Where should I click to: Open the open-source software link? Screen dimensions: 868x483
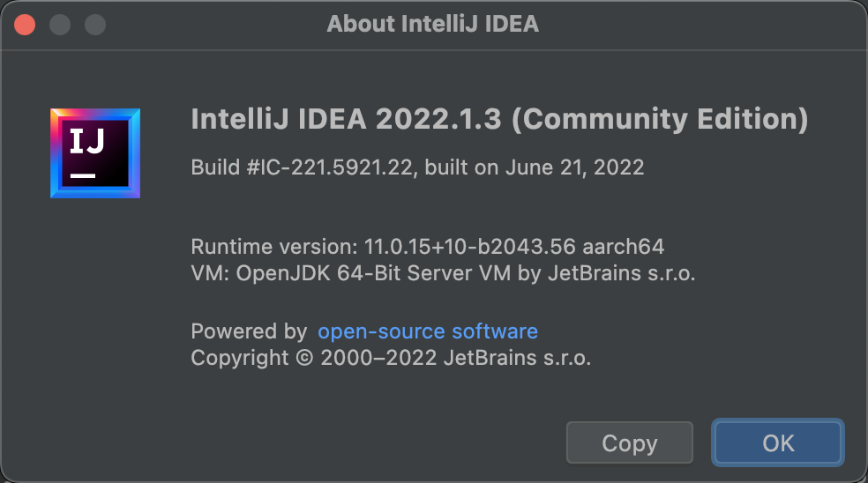427,331
